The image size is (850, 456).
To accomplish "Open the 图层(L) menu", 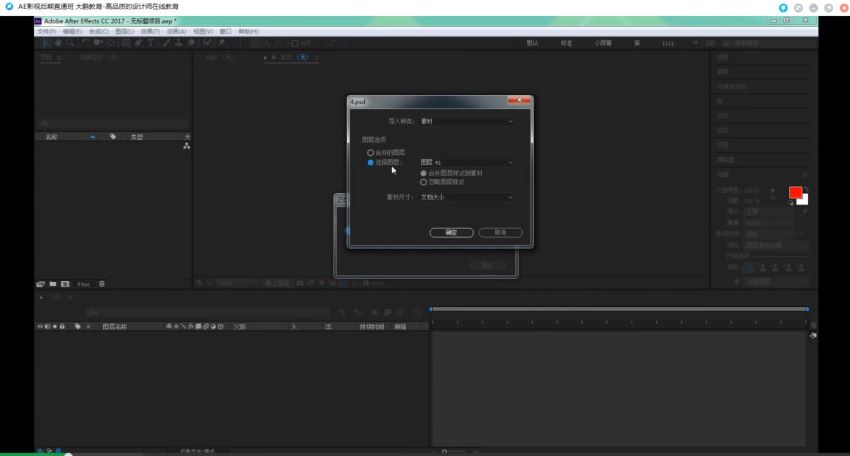I will point(124,31).
